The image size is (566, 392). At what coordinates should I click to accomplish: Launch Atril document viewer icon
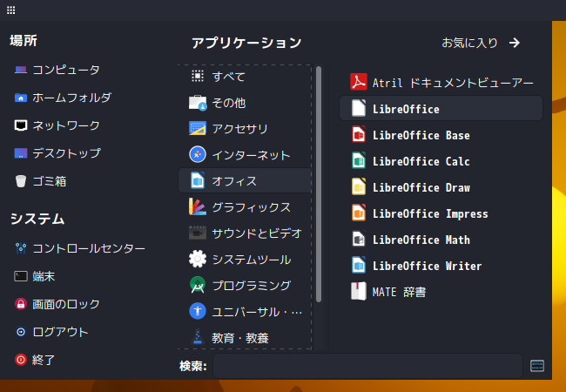(359, 82)
